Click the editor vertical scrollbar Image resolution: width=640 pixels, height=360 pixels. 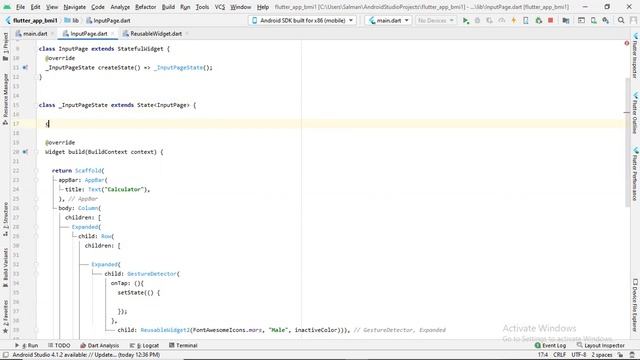[x=627, y=143]
